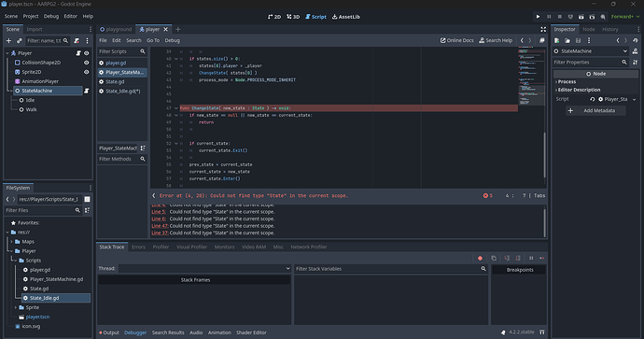Toggle visibility of the Player node
Screen dimensions: 644x339
[x=86, y=53]
